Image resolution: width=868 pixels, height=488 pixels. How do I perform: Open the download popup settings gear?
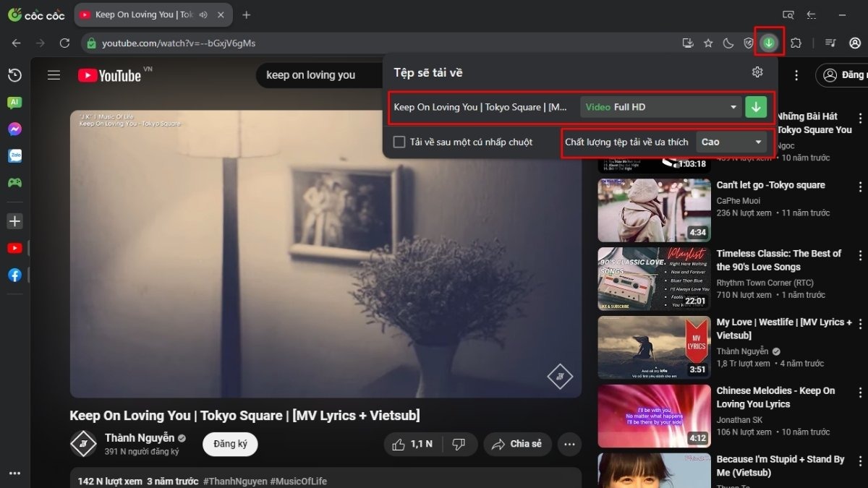pyautogui.click(x=757, y=72)
